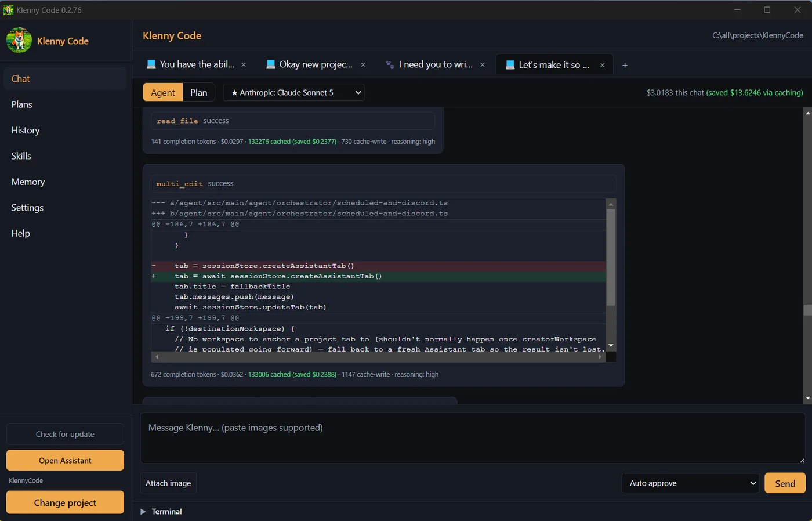Close the 'Let's make it so ...' tab
Viewport: 812px width, 521px height.
coord(603,65)
